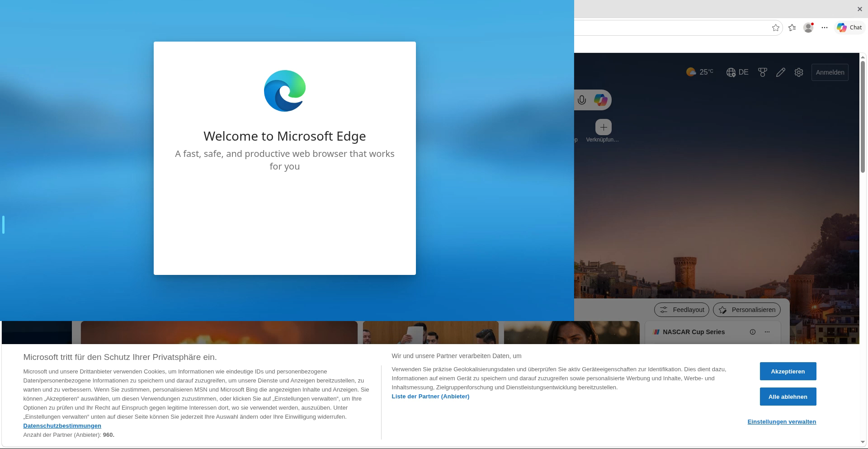The image size is (868, 449).
Task: Click the Personalisieren button
Action: coord(747,310)
